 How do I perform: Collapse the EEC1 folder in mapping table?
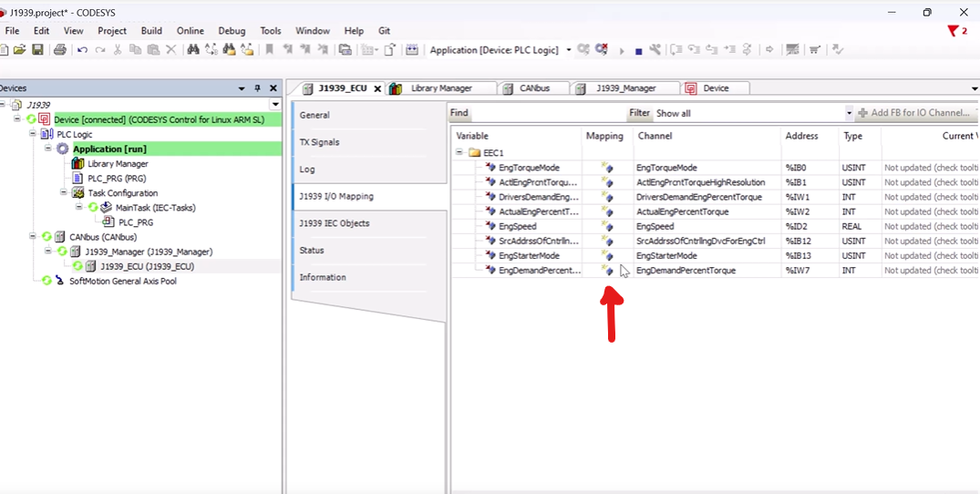coord(460,152)
